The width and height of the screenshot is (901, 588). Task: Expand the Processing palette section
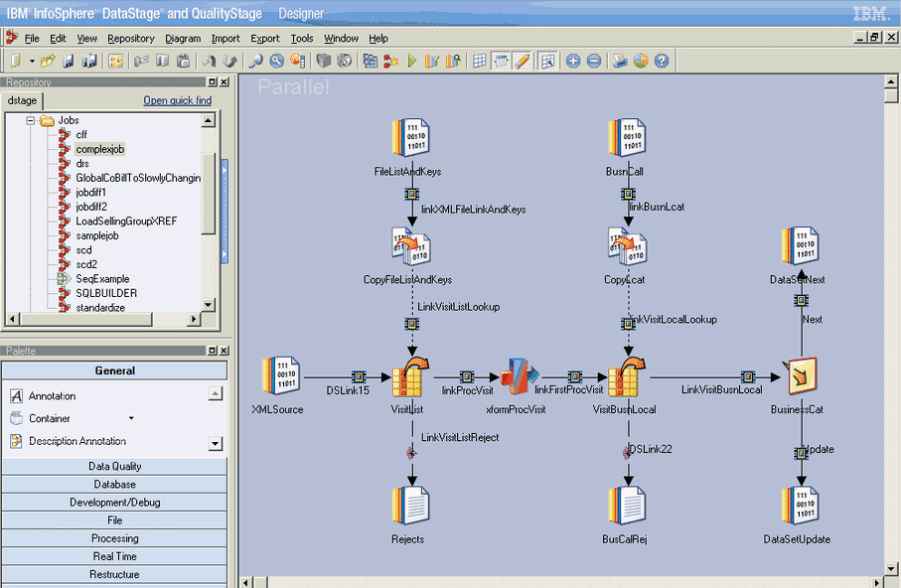[115, 538]
